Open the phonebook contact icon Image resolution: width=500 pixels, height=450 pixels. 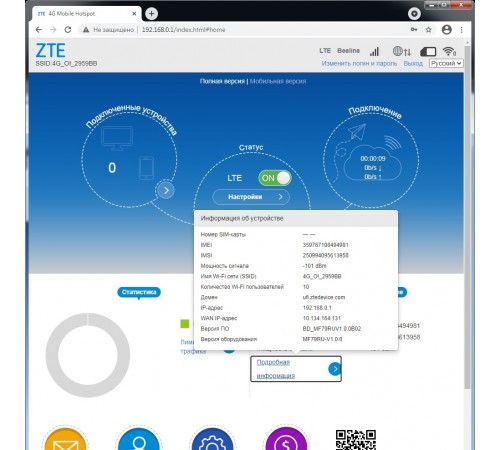coord(139,438)
